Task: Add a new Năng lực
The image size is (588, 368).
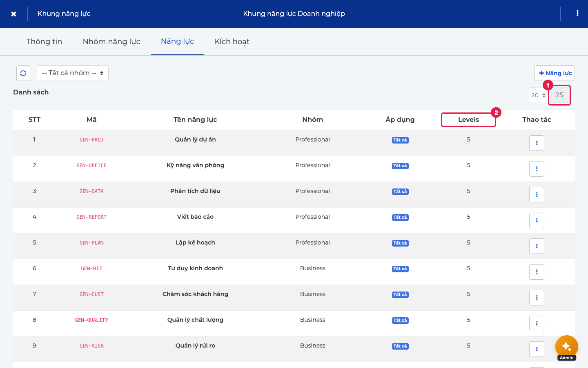Action: coord(555,73)
